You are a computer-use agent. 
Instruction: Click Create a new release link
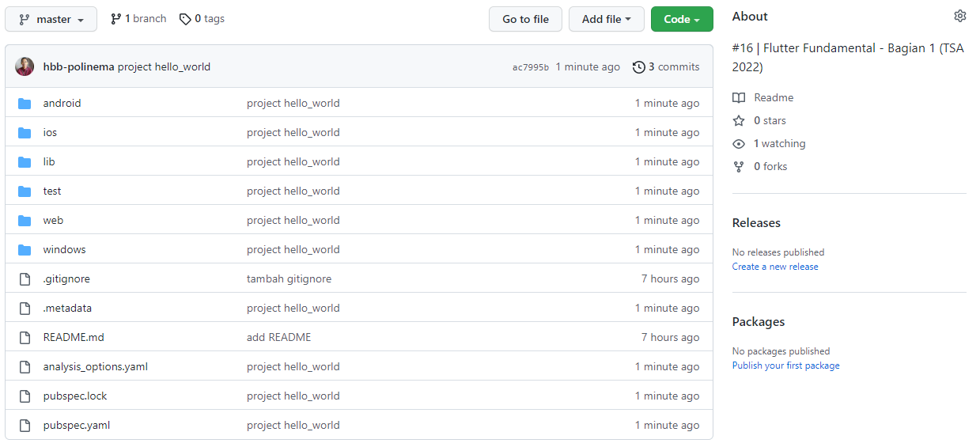(775, 267)
